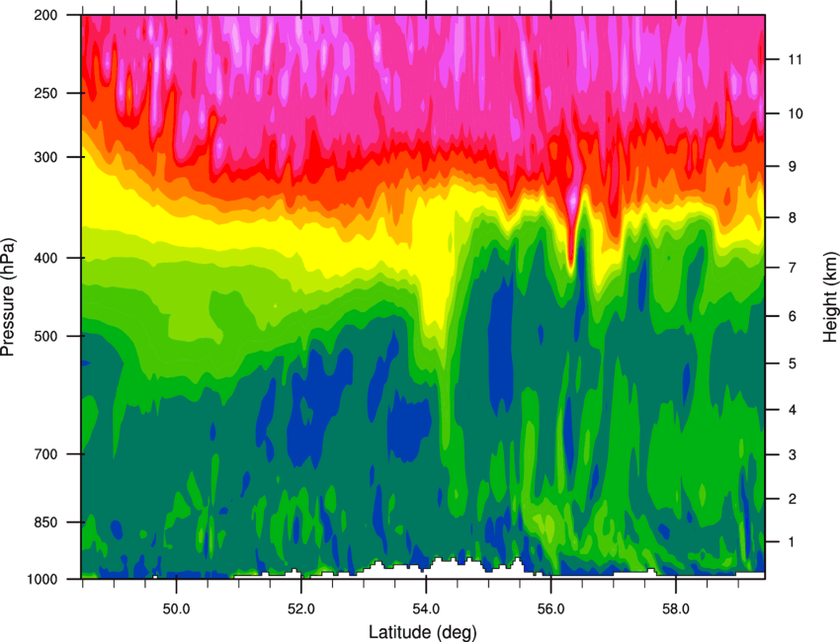Pick the 10 km height label

click(x=796, y=114)
